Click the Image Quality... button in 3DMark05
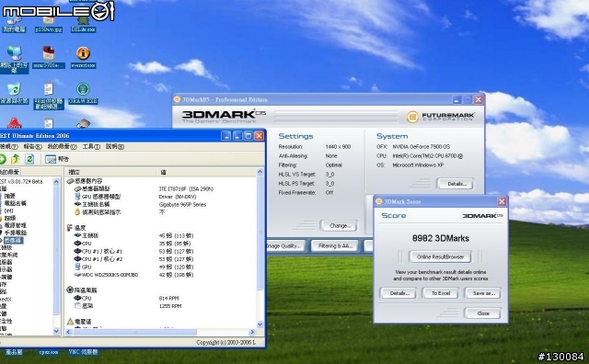589x364 pixels. tap(285, 246)
